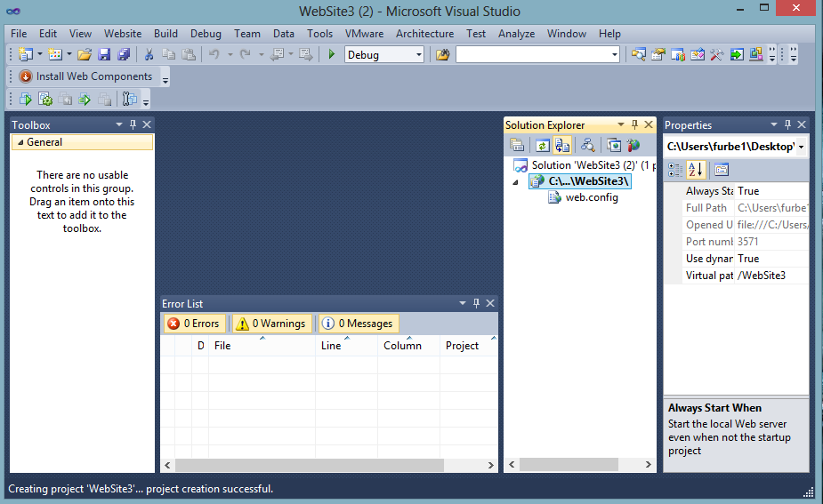This screenshot has height=504, width=823.
Task: Click the Add New Item toolbar icon
Action: coord(54,54)
